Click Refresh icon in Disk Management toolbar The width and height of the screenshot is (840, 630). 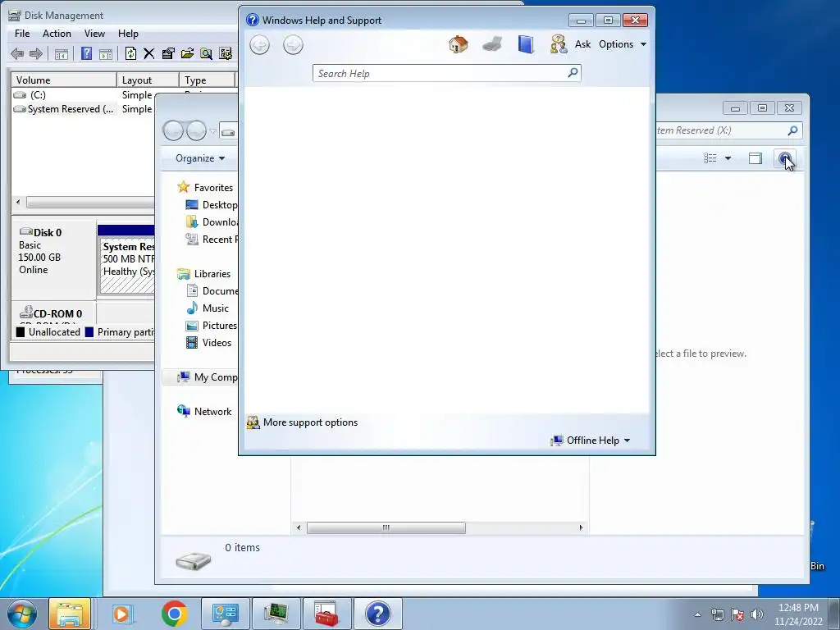pos(130,53)
